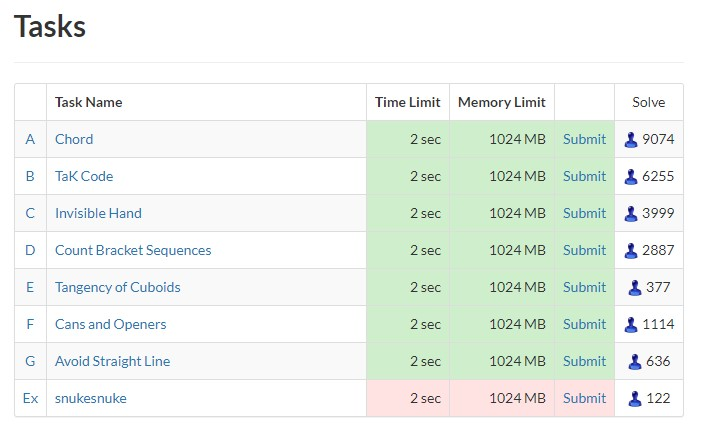
Task: Click solver icon beside 636 count
Action: click(x=635, y=362)
